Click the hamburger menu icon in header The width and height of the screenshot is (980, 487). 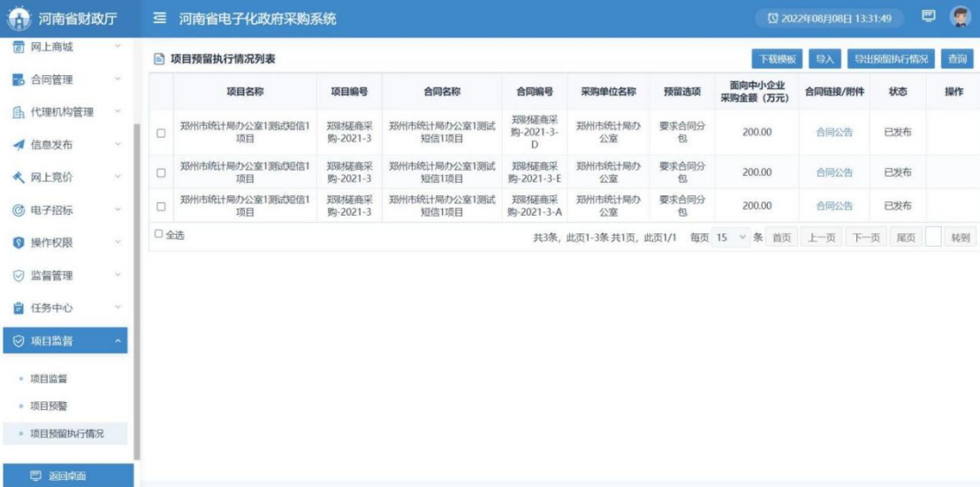159,19
